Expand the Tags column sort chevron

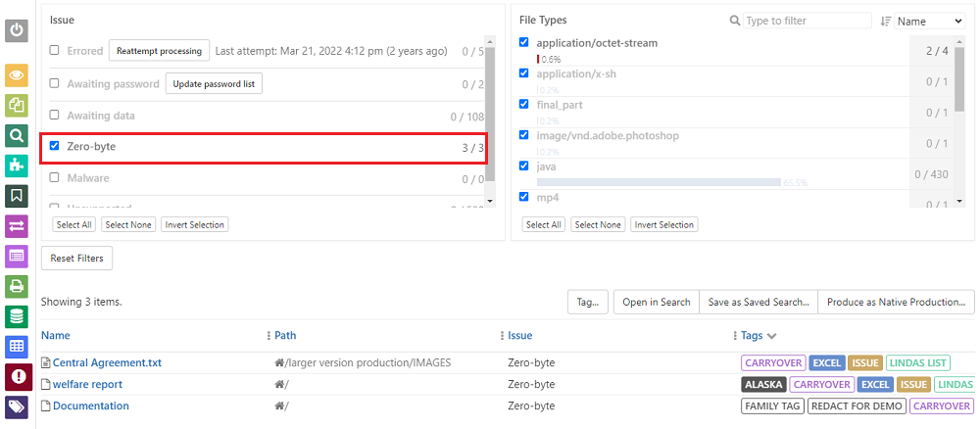772,337
